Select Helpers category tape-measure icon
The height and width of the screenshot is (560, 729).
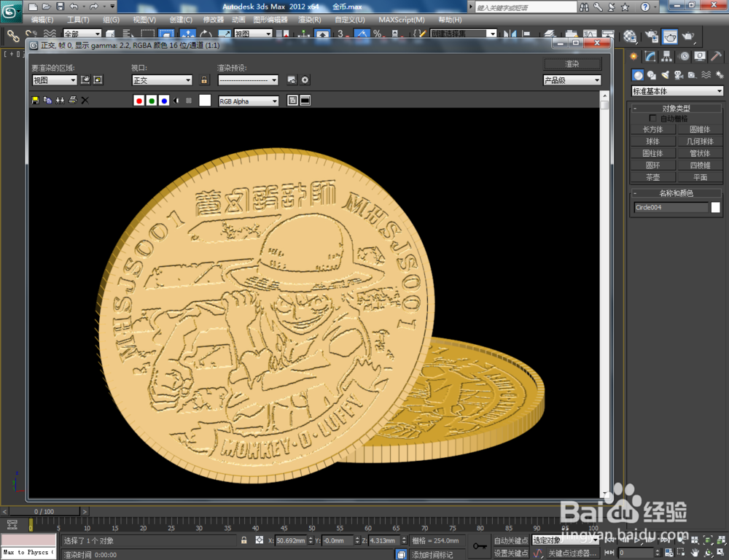coord(693,75)
